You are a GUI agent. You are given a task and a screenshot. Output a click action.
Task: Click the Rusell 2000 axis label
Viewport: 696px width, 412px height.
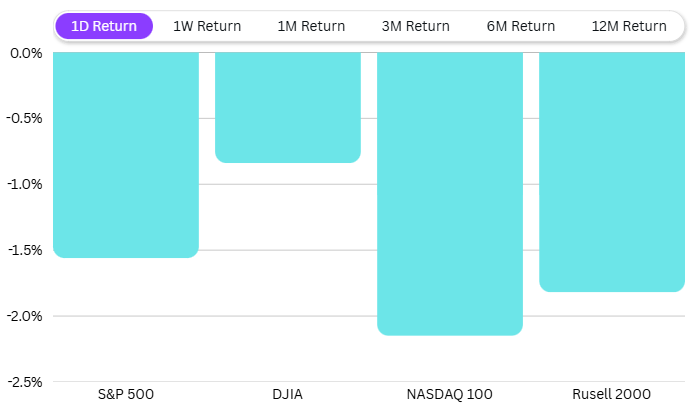(x=612, y=394)
